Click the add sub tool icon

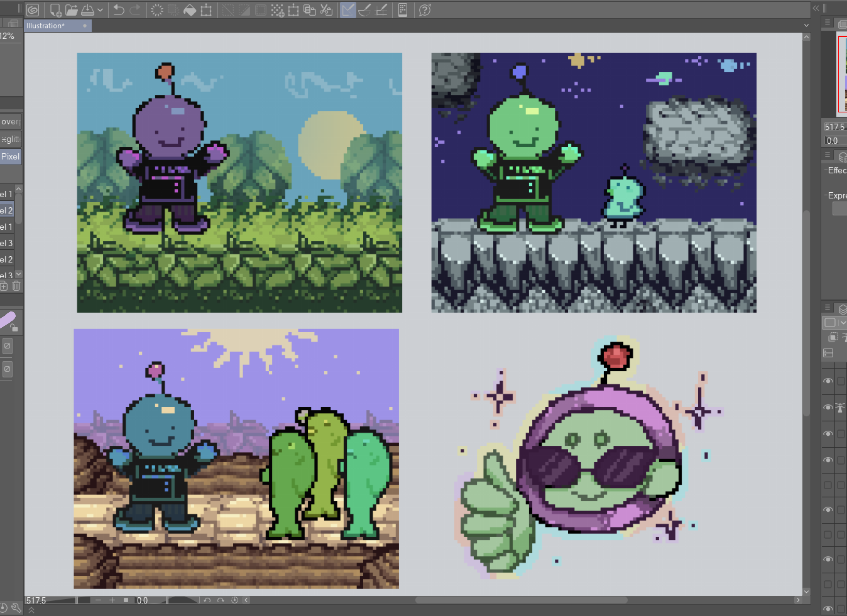4,286
